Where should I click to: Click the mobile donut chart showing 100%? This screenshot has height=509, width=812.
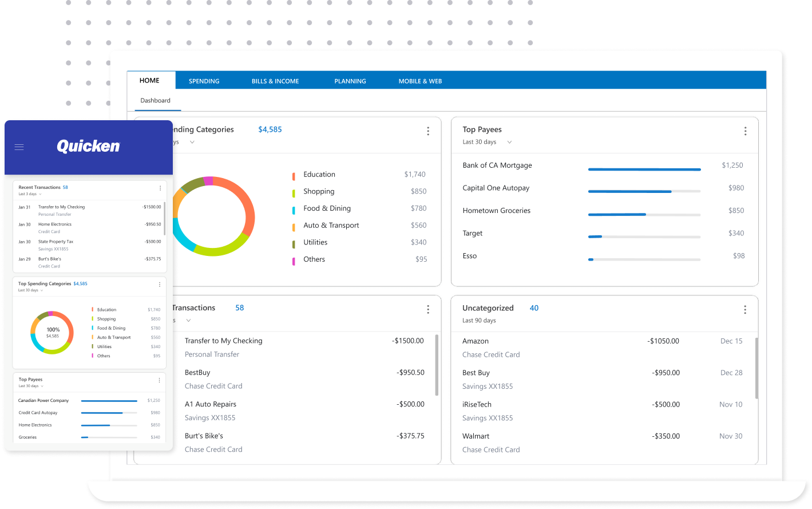[x=52, y=333]
